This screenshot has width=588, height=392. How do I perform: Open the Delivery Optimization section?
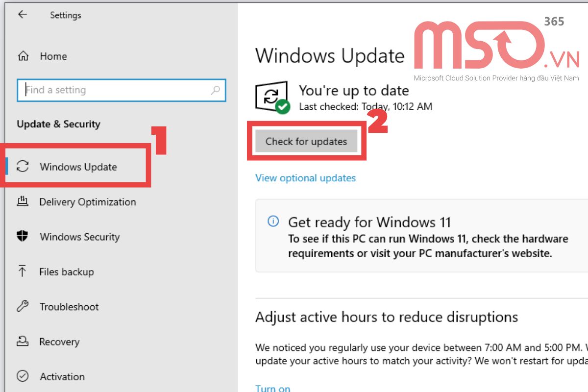pos(87,202)
